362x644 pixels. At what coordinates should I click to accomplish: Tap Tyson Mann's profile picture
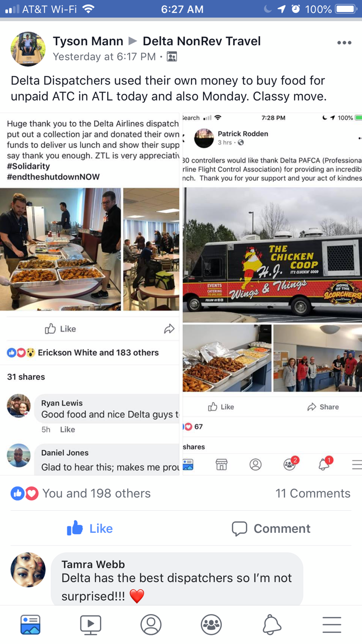(28, 49)
